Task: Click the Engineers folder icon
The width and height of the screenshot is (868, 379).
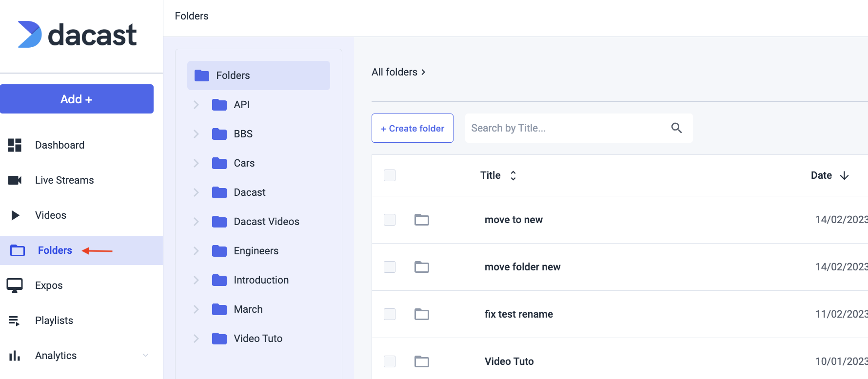Action: coord(219,251)
